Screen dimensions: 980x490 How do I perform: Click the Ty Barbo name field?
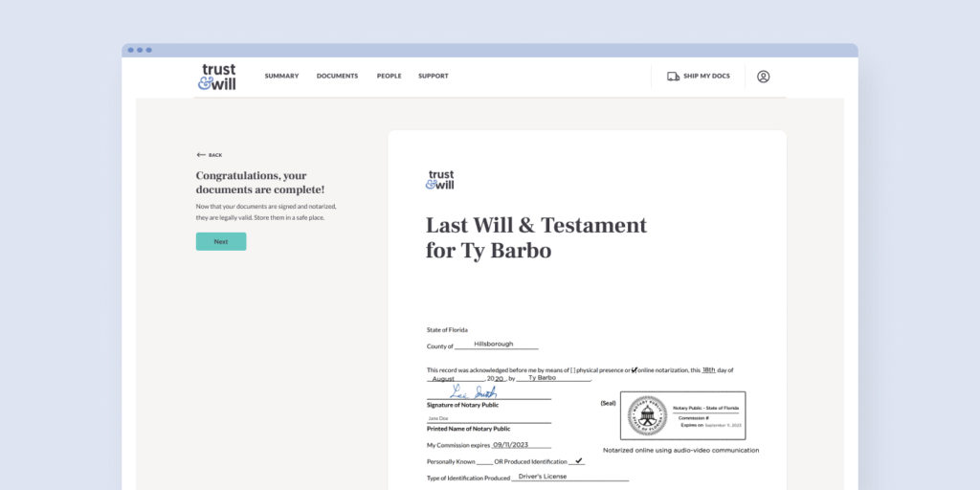(553, 377)
